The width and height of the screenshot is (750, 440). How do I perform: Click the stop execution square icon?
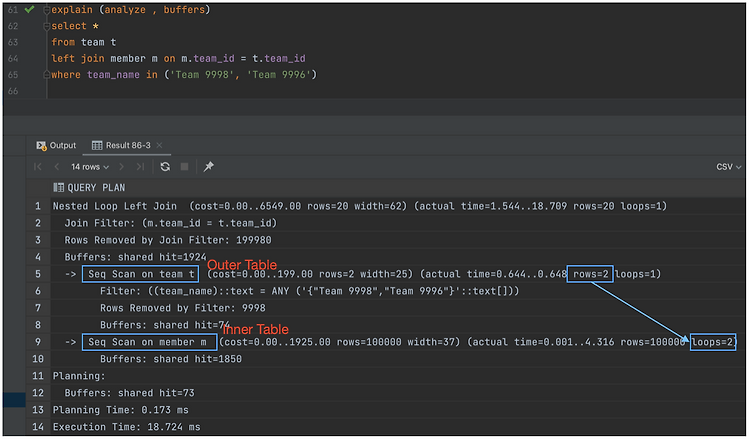pos(184,167)
